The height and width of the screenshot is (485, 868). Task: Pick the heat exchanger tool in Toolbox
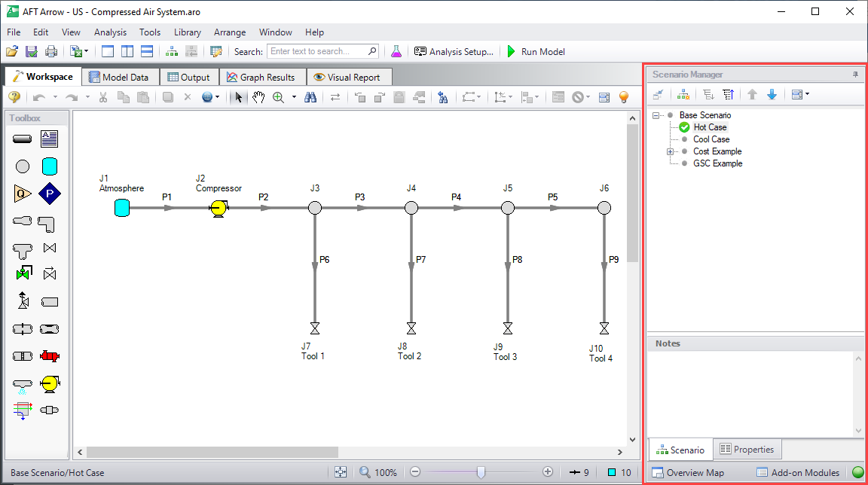pyautogui.click(x=23, y=410)
